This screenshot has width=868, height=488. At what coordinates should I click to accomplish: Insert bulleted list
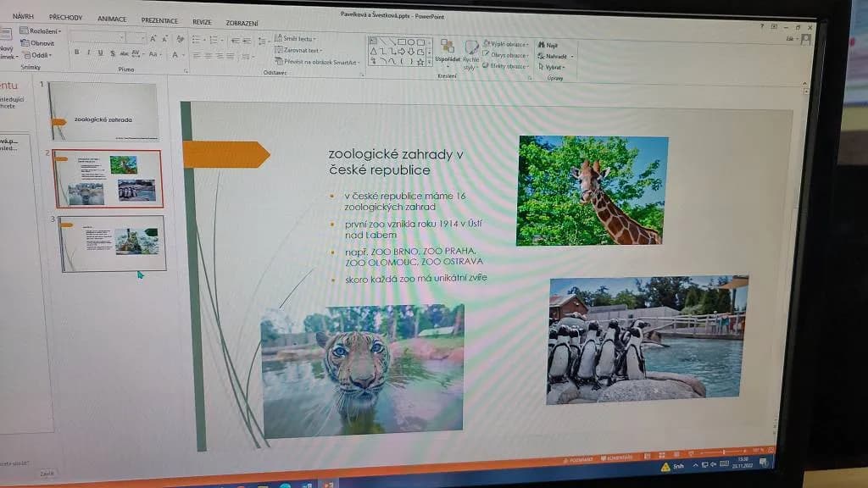[198, 40]
